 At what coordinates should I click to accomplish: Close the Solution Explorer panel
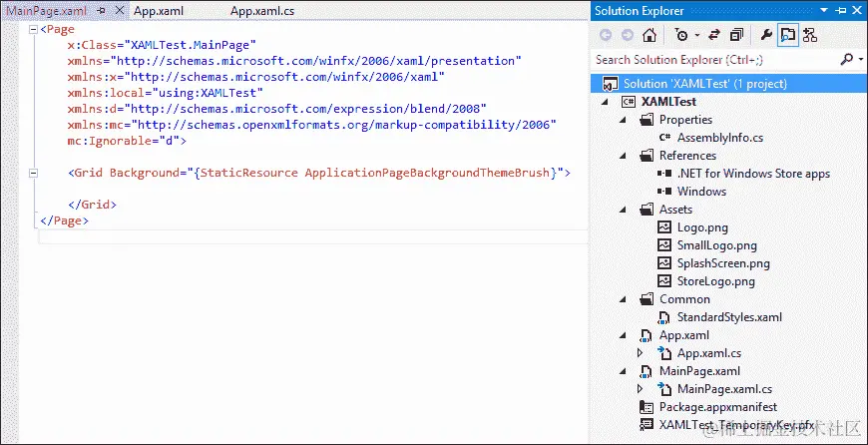point(858,11)
